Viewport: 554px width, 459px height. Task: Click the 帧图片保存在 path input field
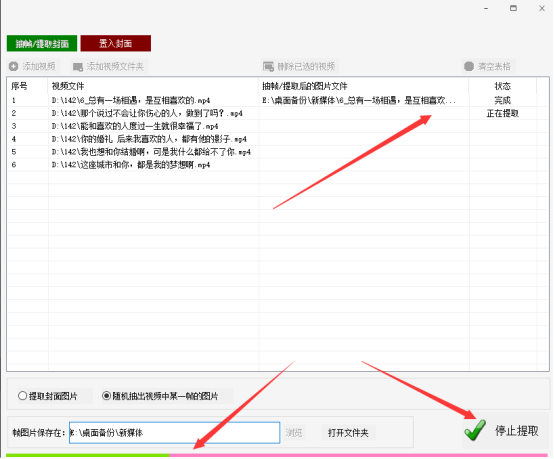click(175, 432)
